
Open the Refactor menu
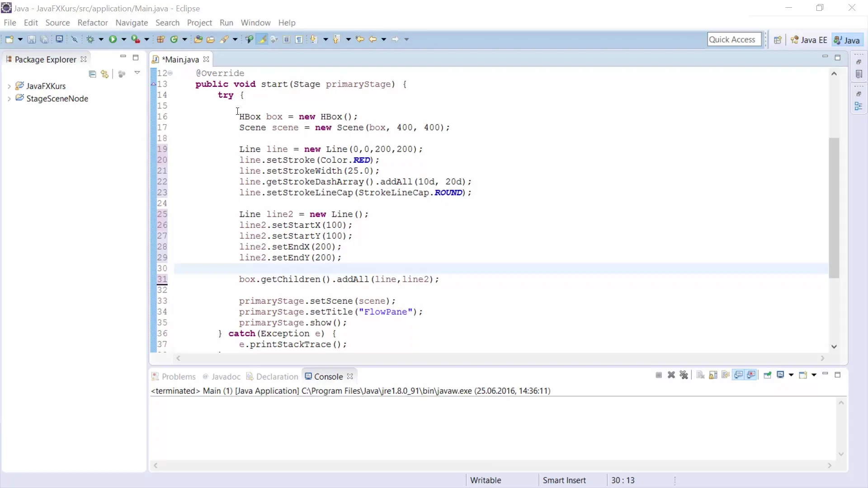(92, 23)
